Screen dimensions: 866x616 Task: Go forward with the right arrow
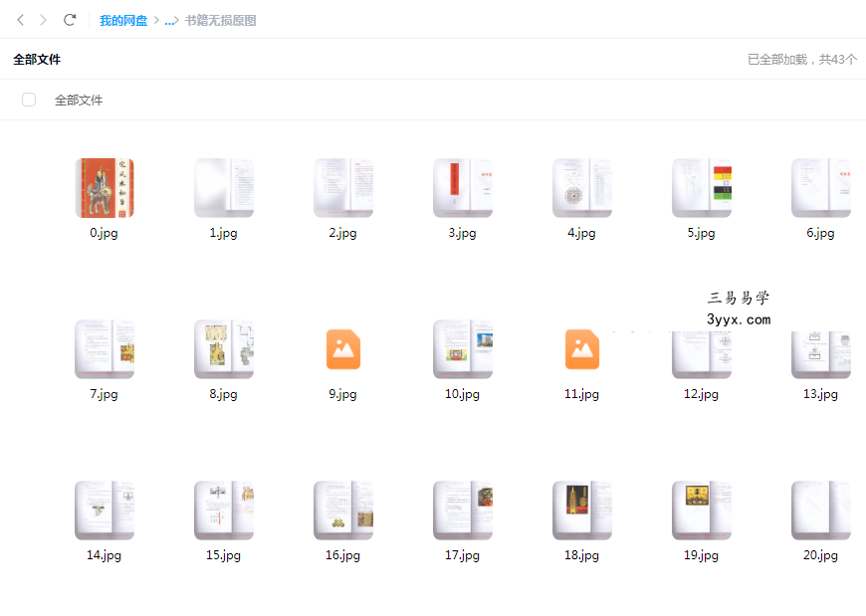[43, 21]
